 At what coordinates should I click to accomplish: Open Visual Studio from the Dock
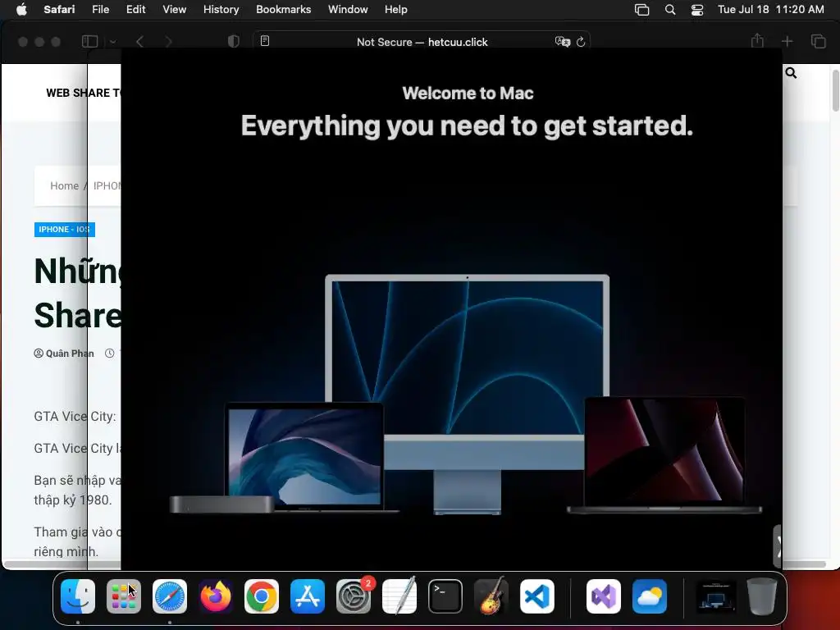pos(604,596)
